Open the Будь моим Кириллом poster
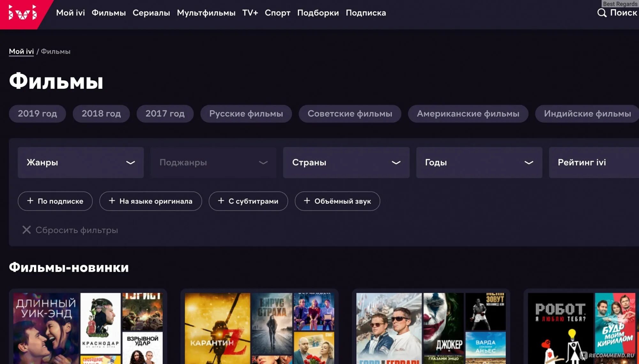This screenshot has width=639, height=364. coord(615,323)
